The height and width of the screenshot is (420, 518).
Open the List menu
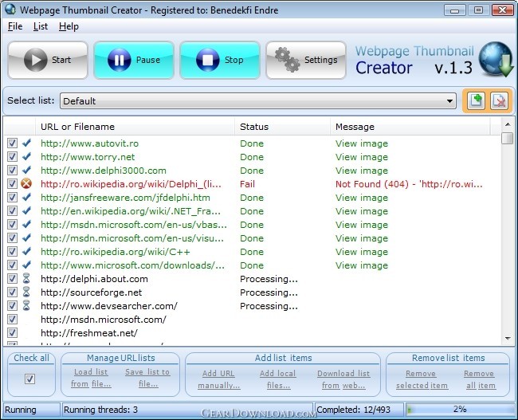(41, 26)
